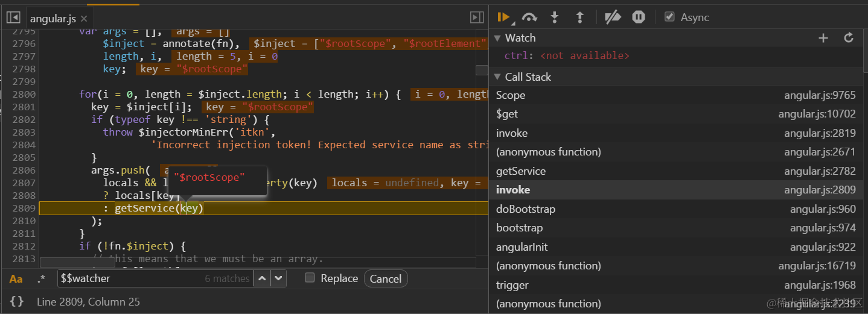Open source link angular.js:960
The width and height of the screenshot is (868, 314).
point(823,209)
